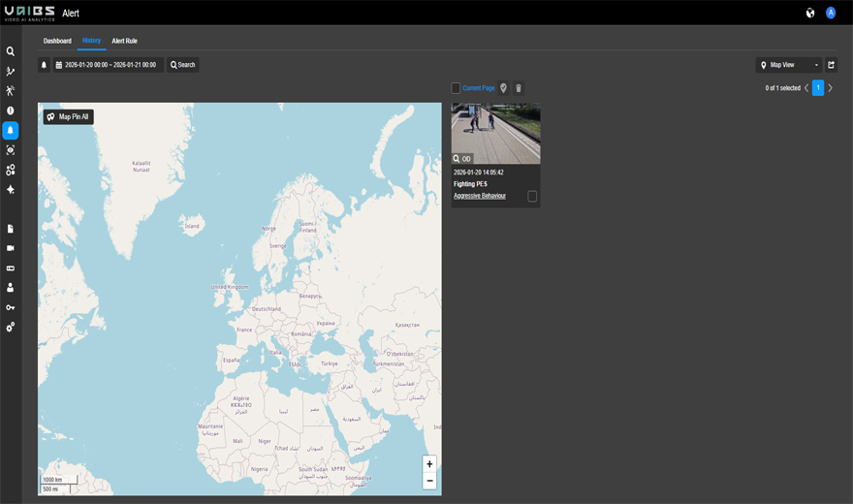
Task: Click the date range input field
Action: coord(109,65)
